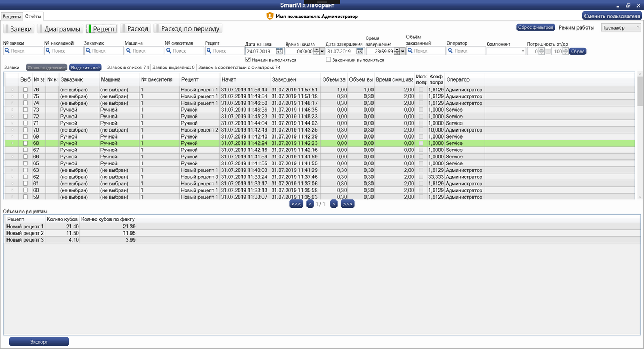This screenshot has height=349, width=644.
Task: Click the orange user shield icon
Action: [270, 16]
